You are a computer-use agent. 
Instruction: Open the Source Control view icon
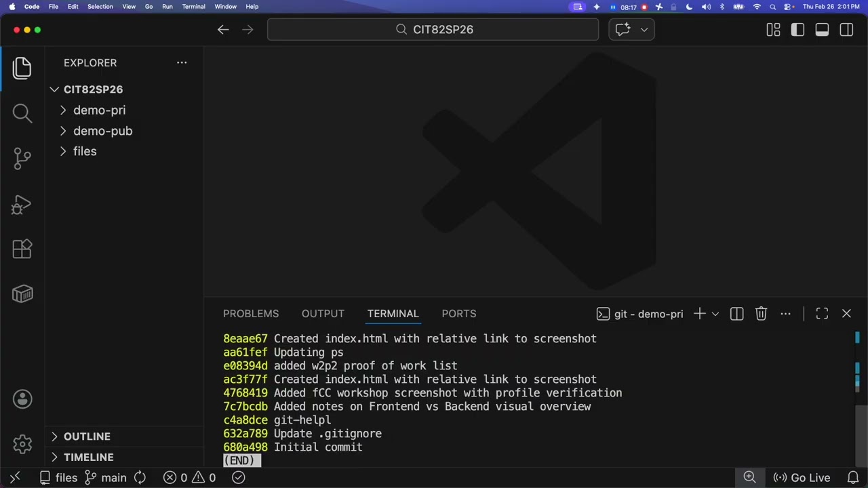click(22, 159)
